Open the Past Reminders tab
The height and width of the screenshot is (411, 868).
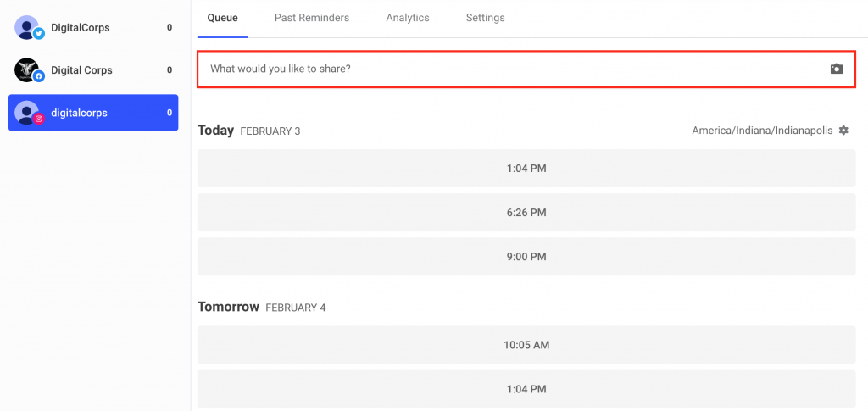(311, 18)
